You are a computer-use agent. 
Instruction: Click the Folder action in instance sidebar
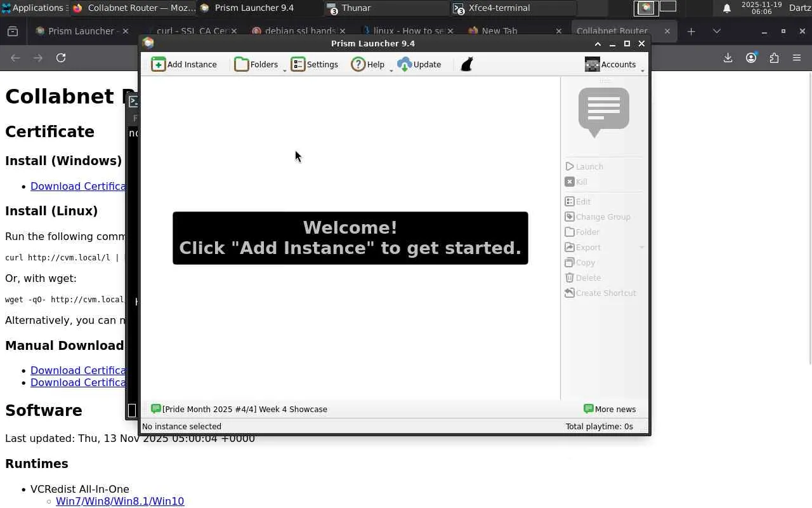(582, 232)
